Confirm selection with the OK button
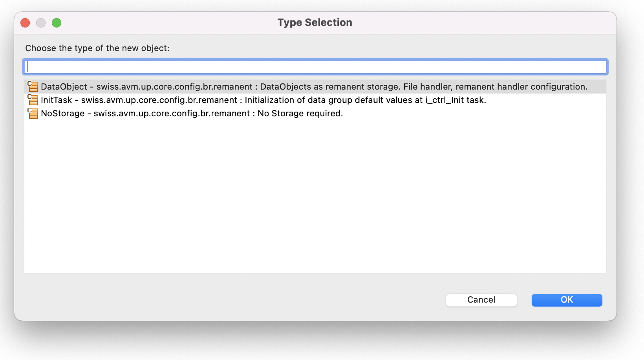 567,300
